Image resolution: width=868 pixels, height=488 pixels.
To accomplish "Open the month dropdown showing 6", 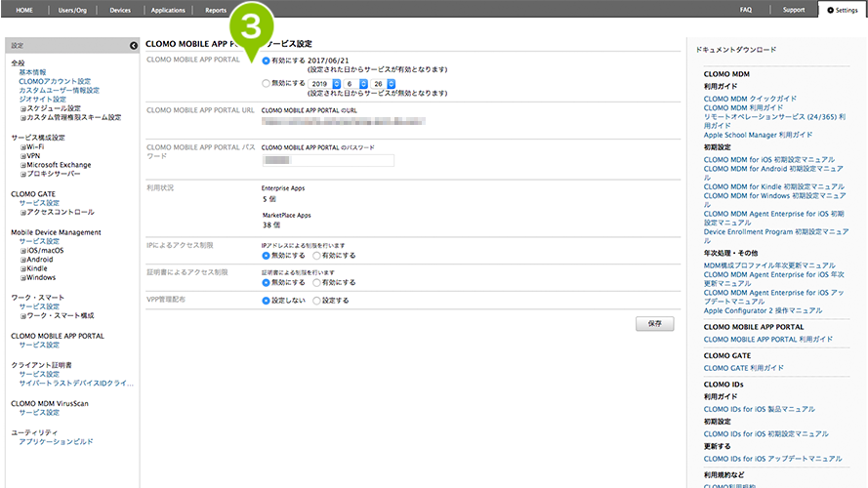I will pos(355,84).
